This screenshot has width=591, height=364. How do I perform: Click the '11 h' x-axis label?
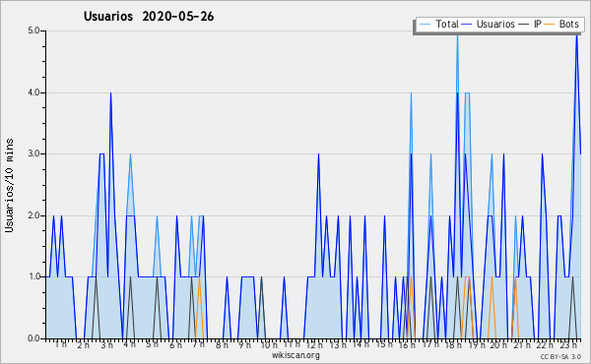(292, 344)
